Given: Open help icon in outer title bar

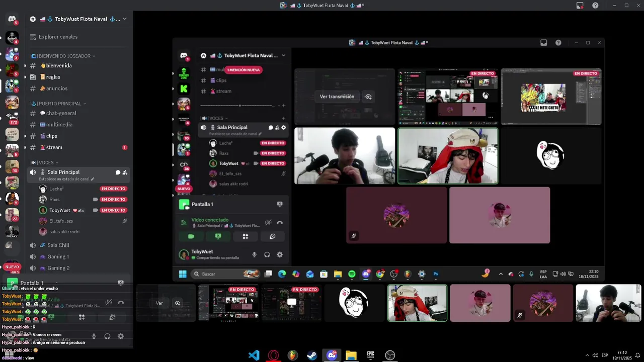Looking at the screenshot, I should (x=595, y=6).
